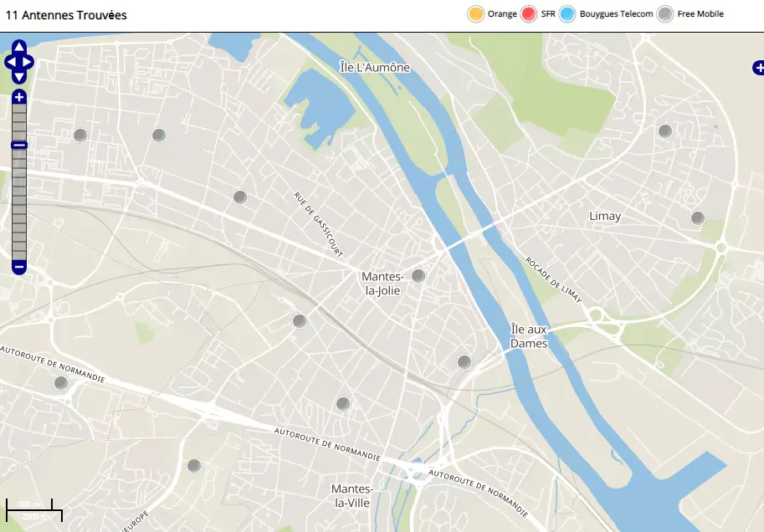Select the antenna marker above Mantes-la-Ville

pos(342,404)
